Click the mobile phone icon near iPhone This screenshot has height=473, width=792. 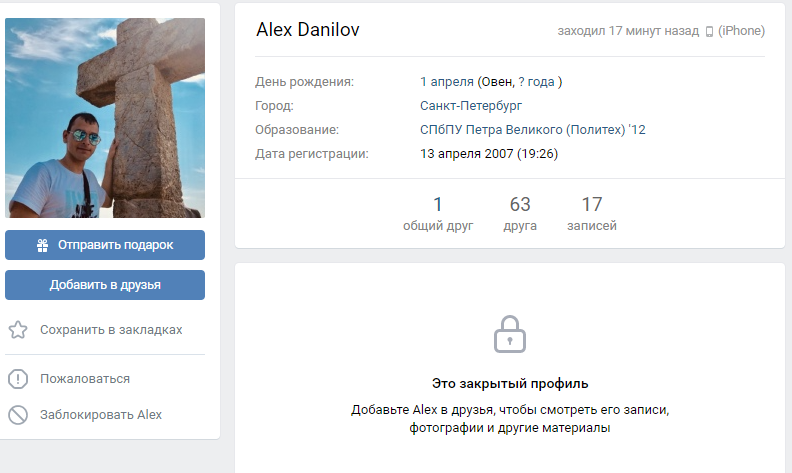[x=709, y=31]
